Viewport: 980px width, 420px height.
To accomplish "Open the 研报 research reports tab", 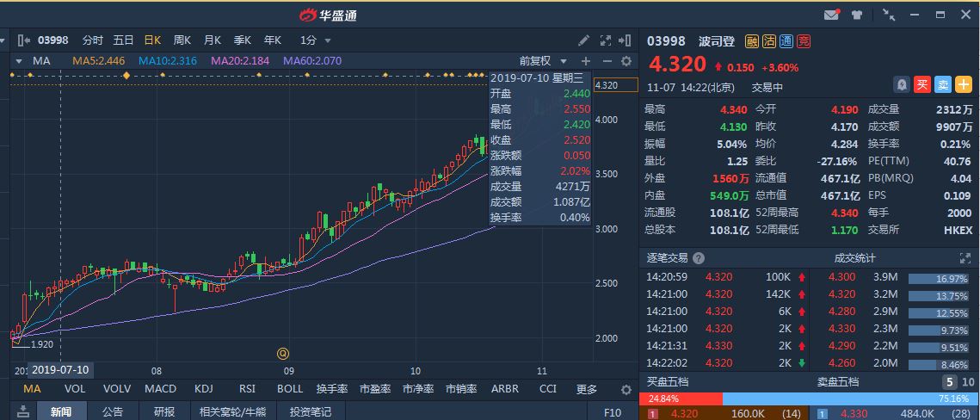I will coord(164,412).
